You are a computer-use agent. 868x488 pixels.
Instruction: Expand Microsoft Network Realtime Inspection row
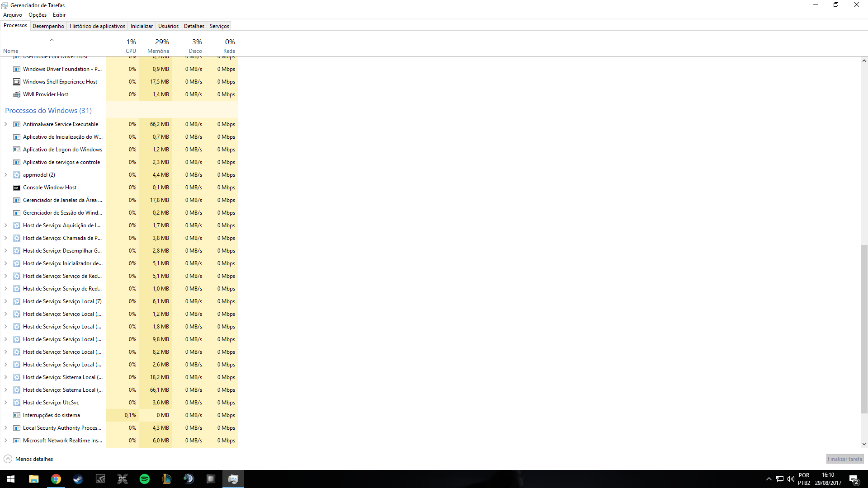pos(5,441)
